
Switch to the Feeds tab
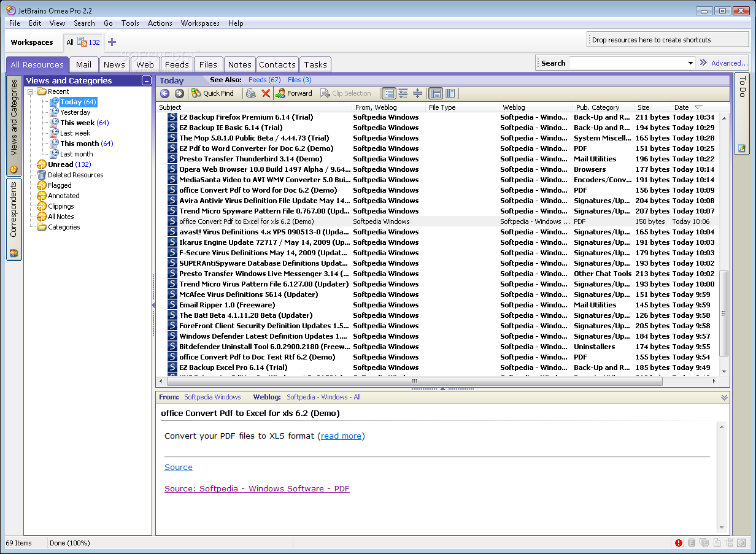(177, 64)
